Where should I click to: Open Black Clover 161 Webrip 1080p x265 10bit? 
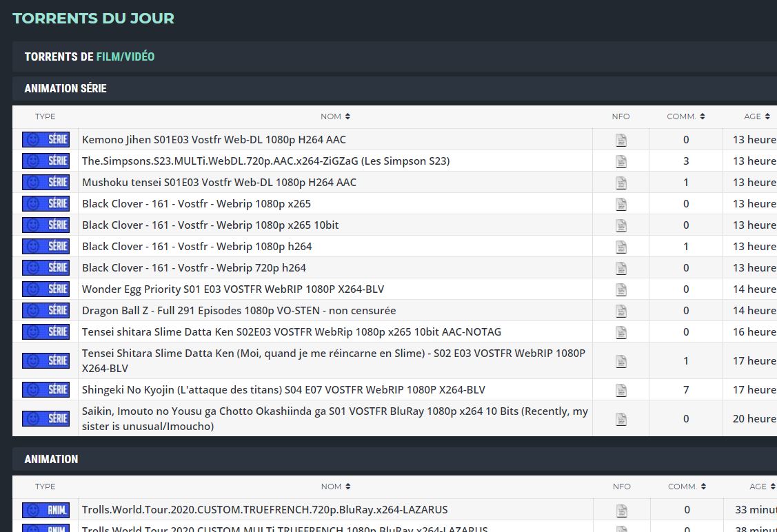pos(210,225)
